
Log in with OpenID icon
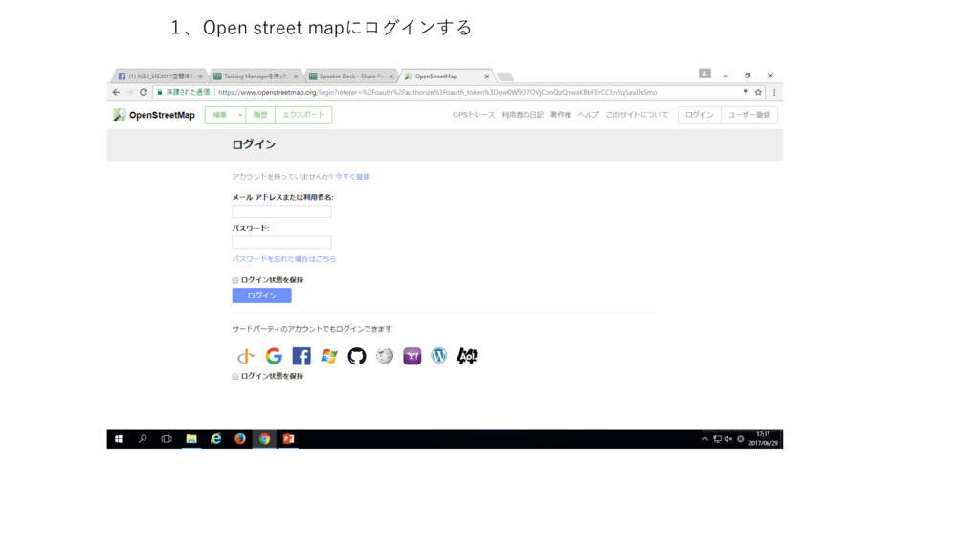tap(246, 356)
